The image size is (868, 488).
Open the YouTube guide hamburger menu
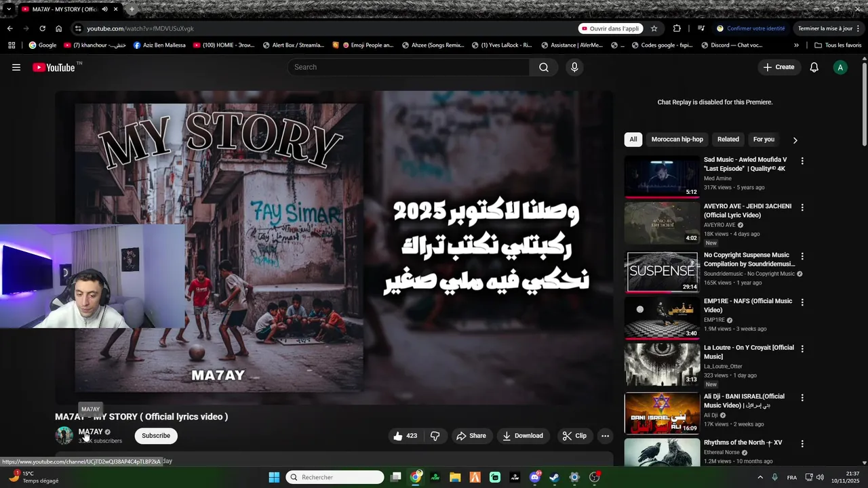coord(16,67)
